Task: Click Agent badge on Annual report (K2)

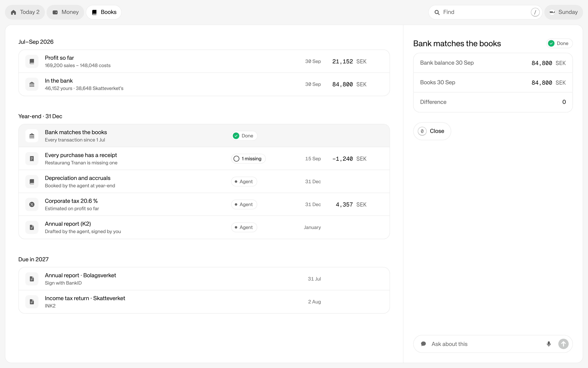Action: coord(244,227)
